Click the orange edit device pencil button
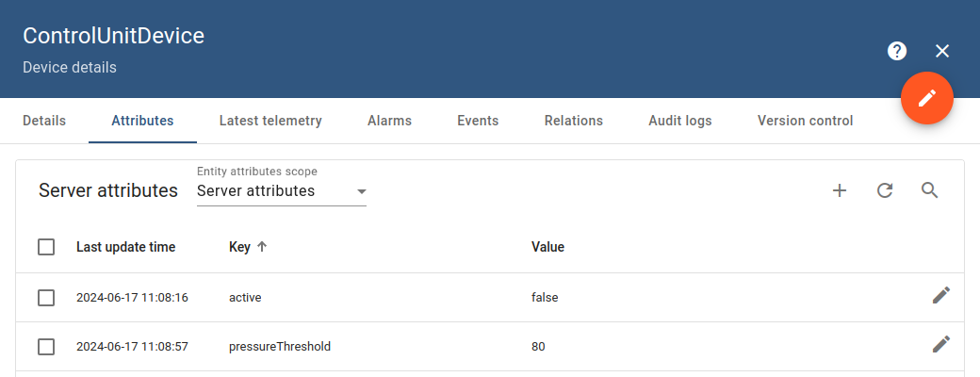The width and height of the screenshot is (980, 377). [927, 98]
